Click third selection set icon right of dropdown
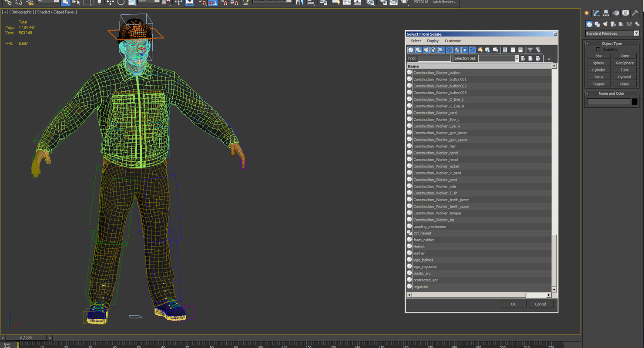The width and height of the screenshot is (644, 348). 538,58
